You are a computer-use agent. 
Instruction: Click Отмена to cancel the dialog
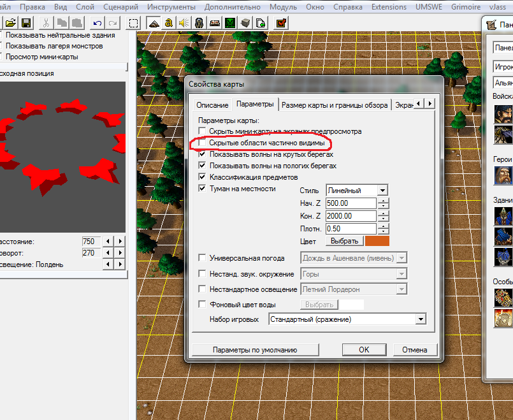coord(415,350)
